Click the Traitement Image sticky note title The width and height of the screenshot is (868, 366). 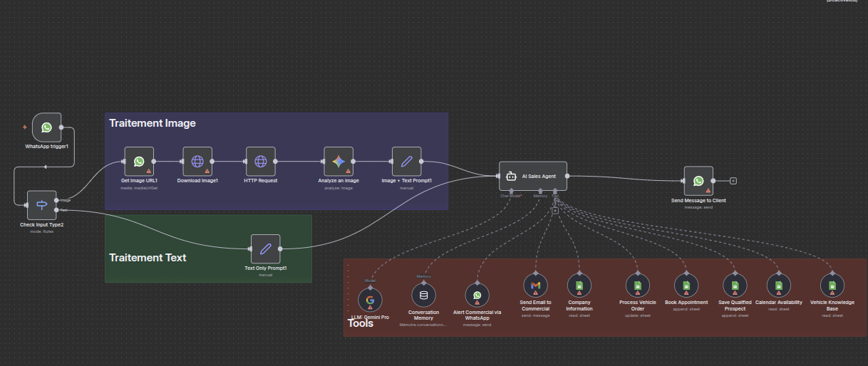153,123
